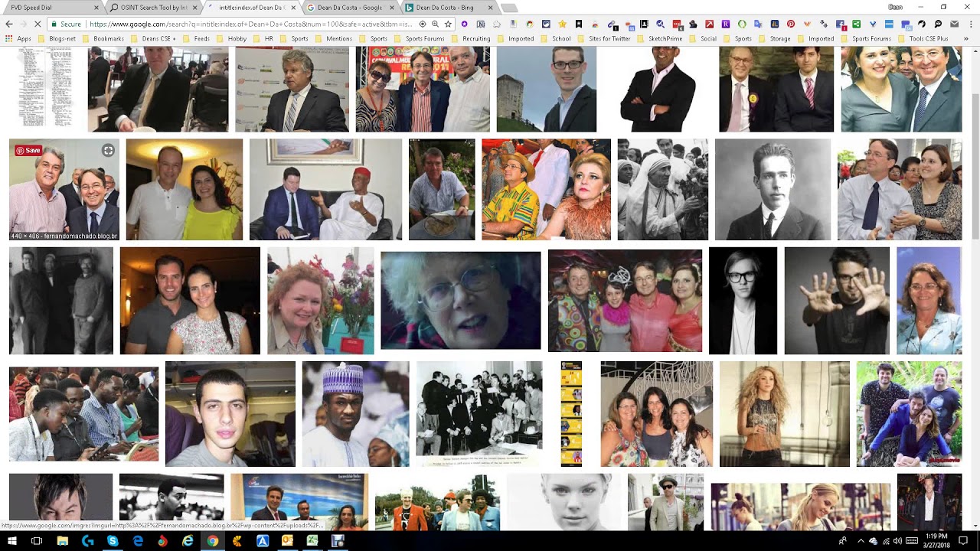The width and height of the screenshot is (980, 551).
Task: Open the elderly woman with glasses close-up
Action: (460, 301)
